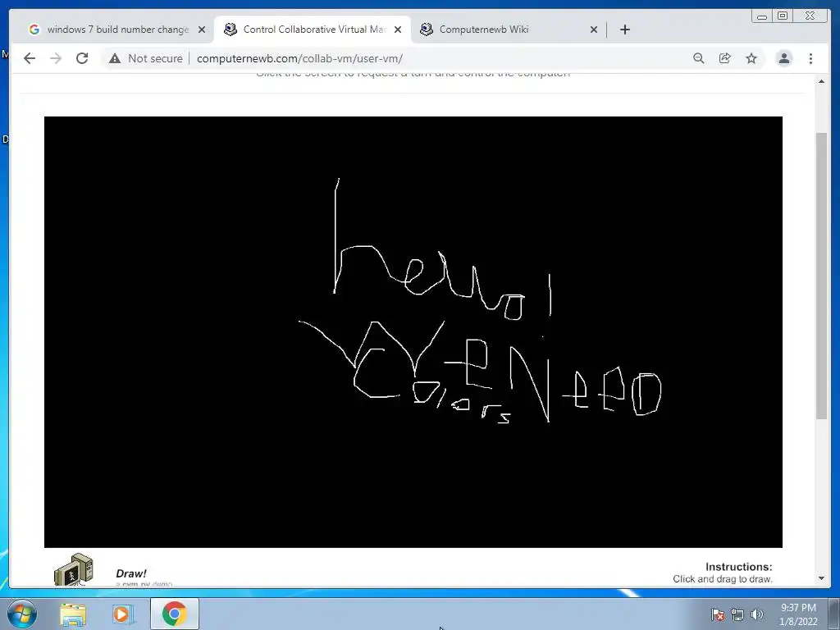Viewport: 840px width, 630px height.
Task: Open the Action Center flag tray icon
Action: [717, 614]
